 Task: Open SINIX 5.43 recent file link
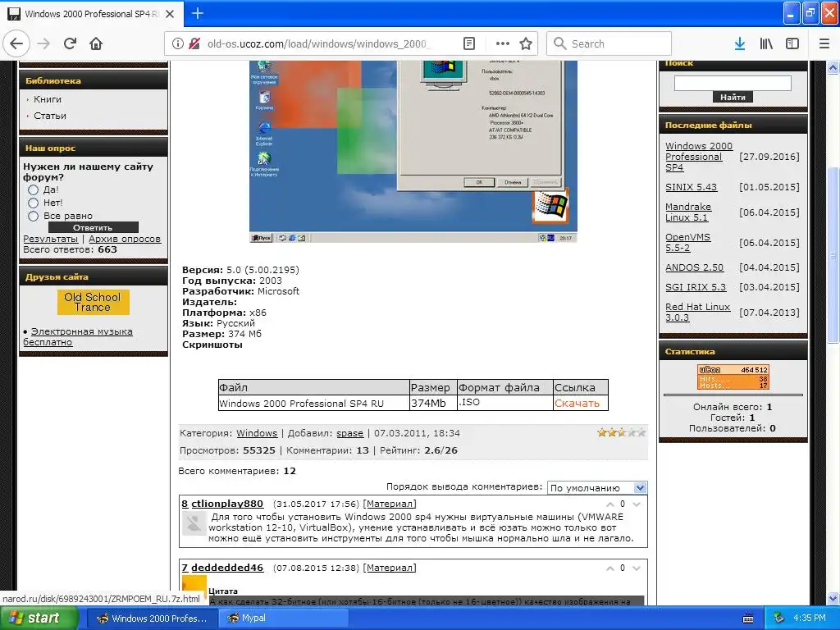coord(691,187)
